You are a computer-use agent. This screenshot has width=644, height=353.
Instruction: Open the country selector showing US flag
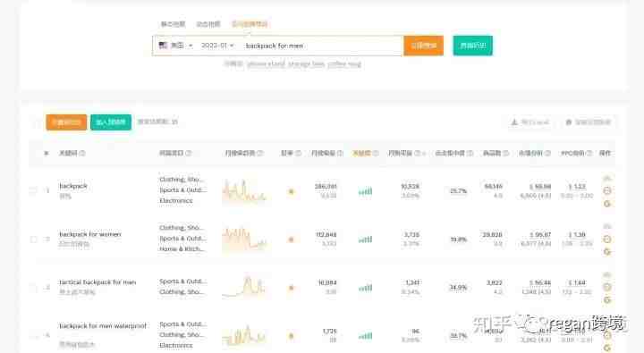pyautogui.click(x=175, y=46)
